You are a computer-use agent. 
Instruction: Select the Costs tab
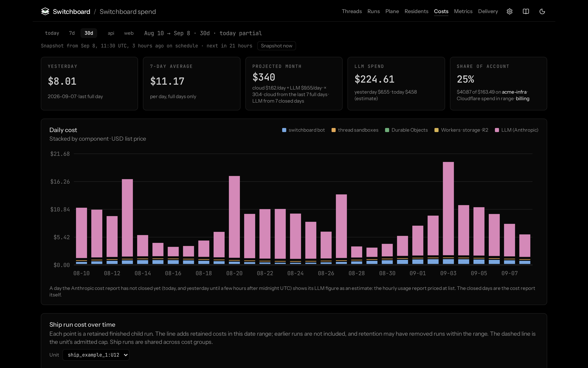click(x=441, y=11)
